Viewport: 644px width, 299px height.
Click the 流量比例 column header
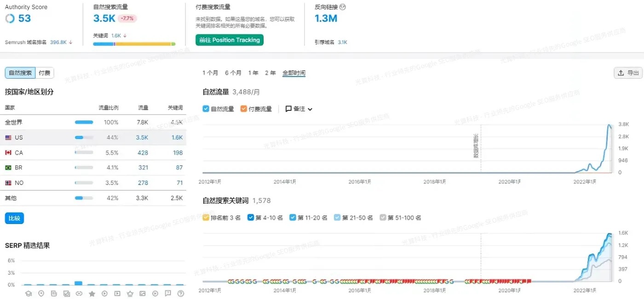[x=109, y=108]
